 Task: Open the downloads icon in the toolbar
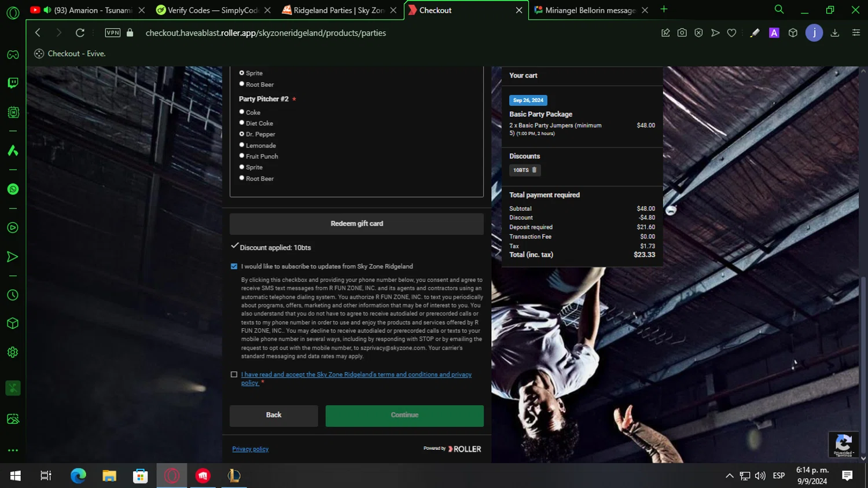tap(835, 33)
